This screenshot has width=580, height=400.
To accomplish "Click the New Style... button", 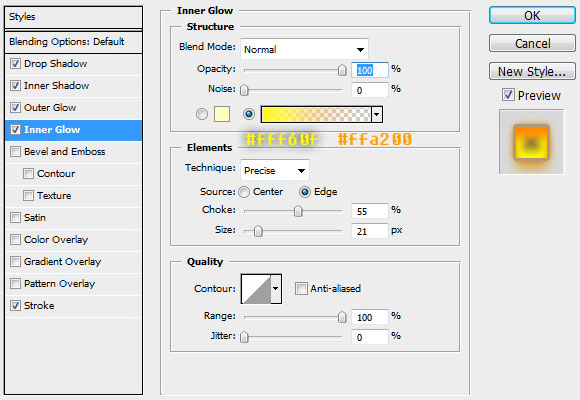I will [x=532, y=71].
